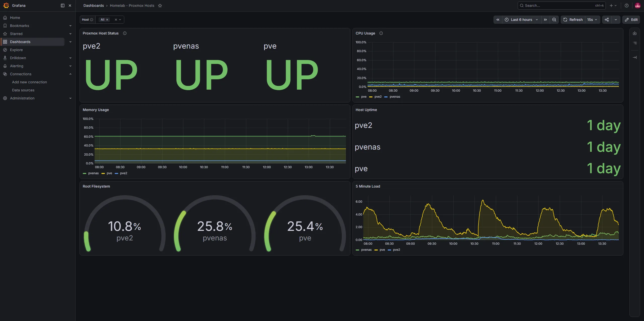Click the pve 25.4% root filesystem gauge

click(x=305, y=223)
